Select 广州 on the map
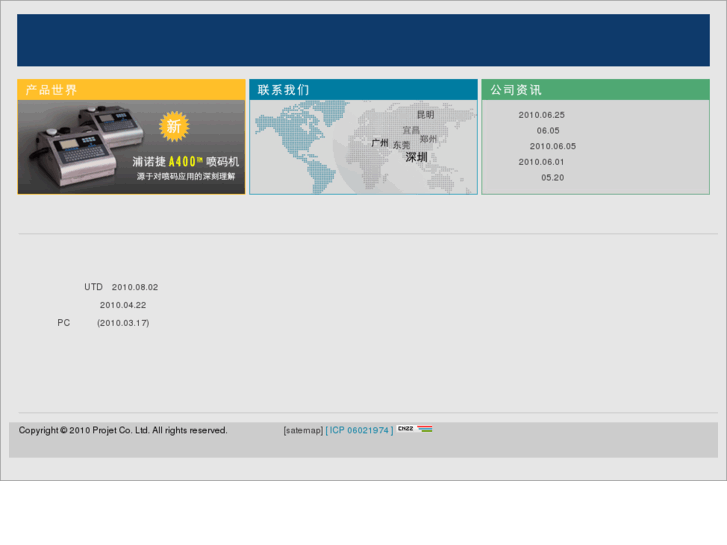Screen dimensions: 727x545 click(380, 143)
